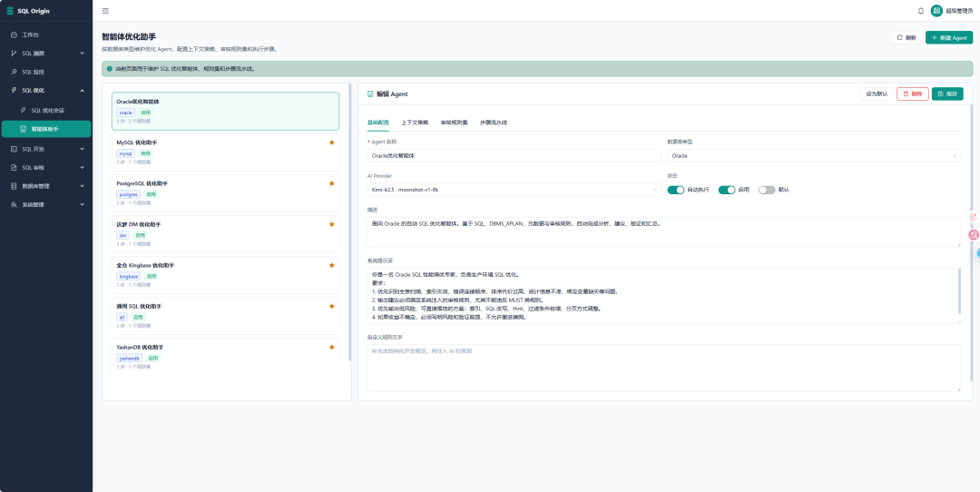Click the SQL 监控 monitor menu item
The width and height of the screenshot is (980, 492).
tap(46, 72)
